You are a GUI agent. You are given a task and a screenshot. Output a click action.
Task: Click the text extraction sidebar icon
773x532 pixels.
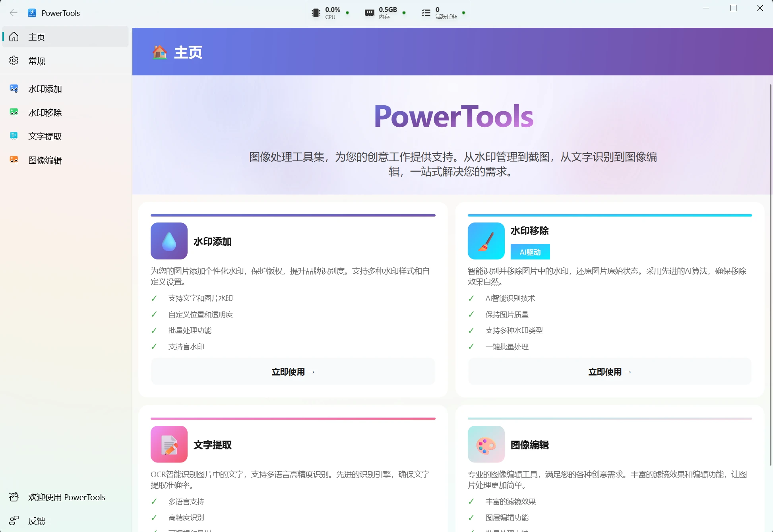tap(14, 136)
